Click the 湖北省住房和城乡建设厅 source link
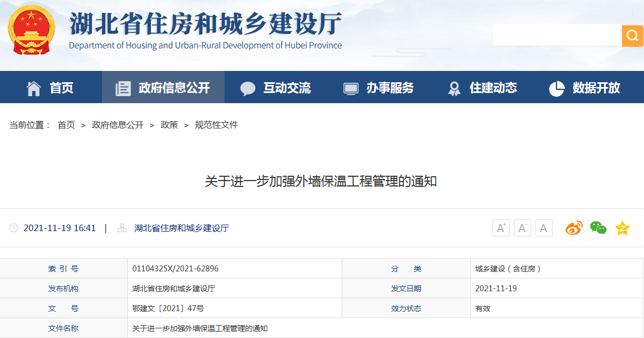 coord(182,227)
